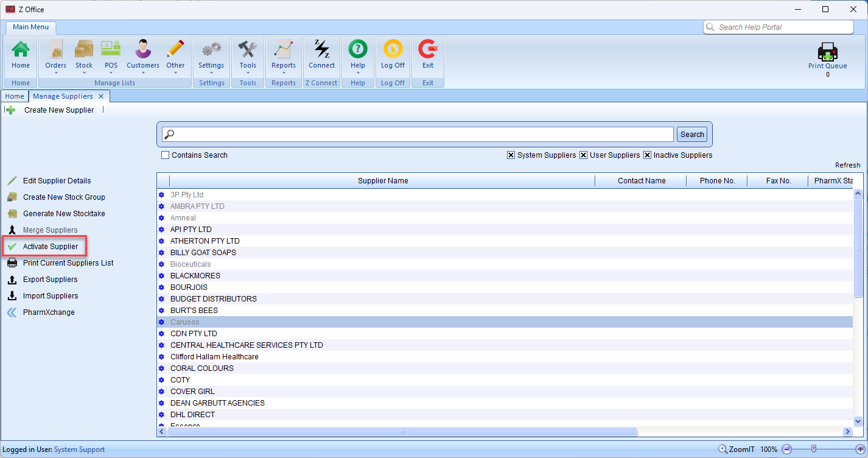Viewport: 868px width, 458px height.
Task: Uncheck the User Suppliers checkbox
Action: 583,155
